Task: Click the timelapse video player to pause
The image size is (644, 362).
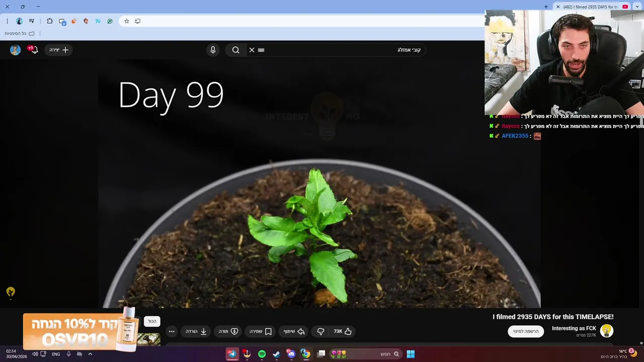Action: (x=319, y=184)
